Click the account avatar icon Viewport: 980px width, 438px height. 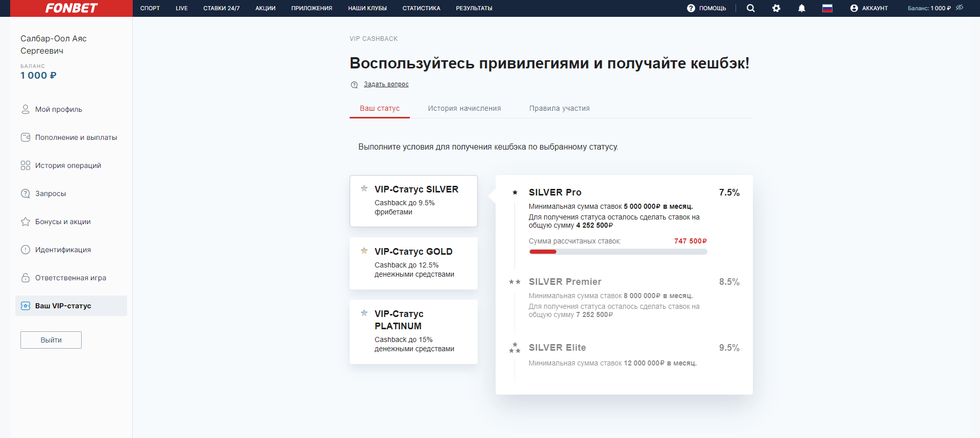click(x=854, y=8)
